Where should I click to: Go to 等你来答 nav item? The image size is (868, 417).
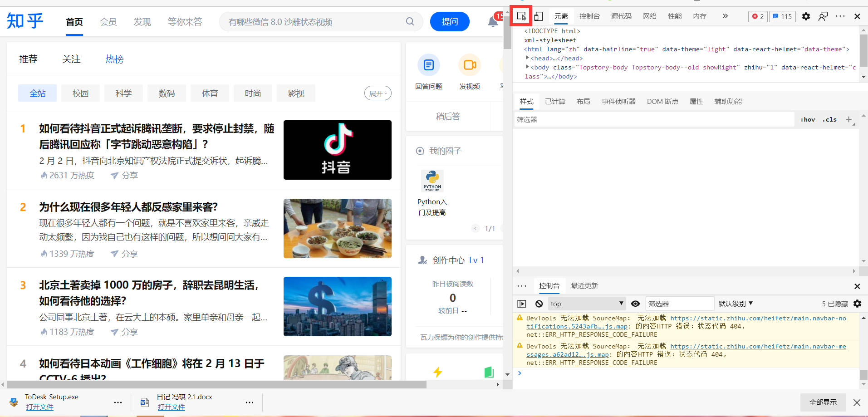[x=185, y=22]
